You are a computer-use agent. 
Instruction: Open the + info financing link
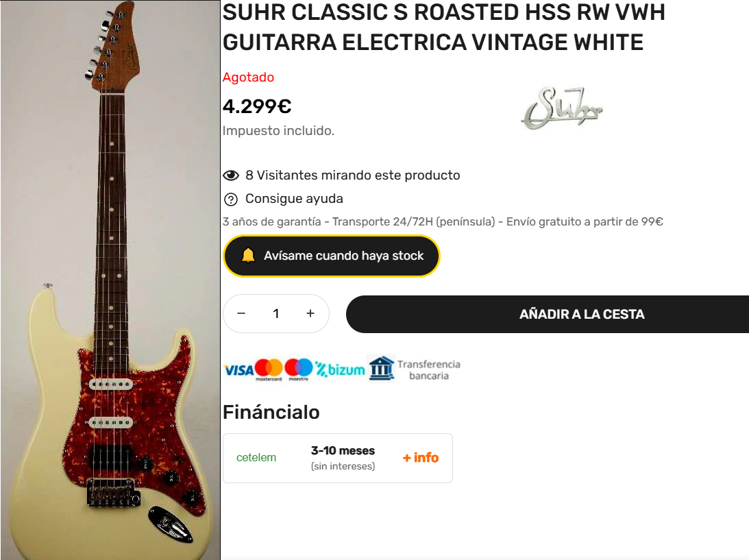pos(420,458)
